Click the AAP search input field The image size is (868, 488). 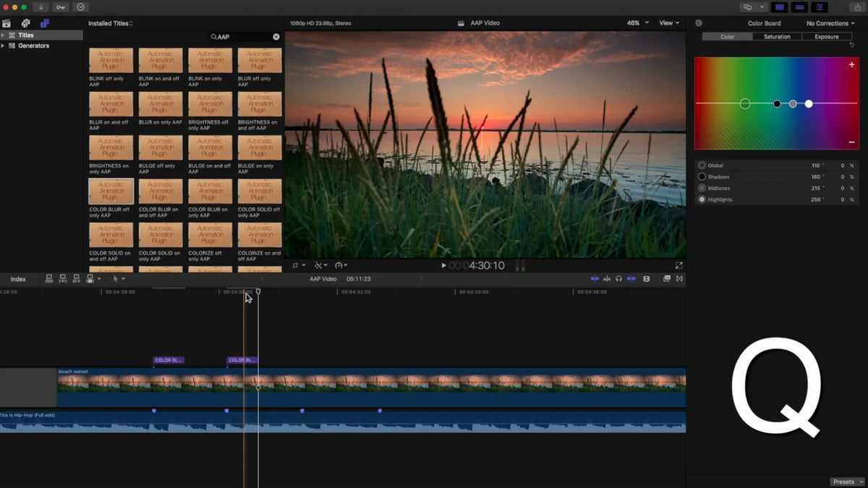[244, 36]
